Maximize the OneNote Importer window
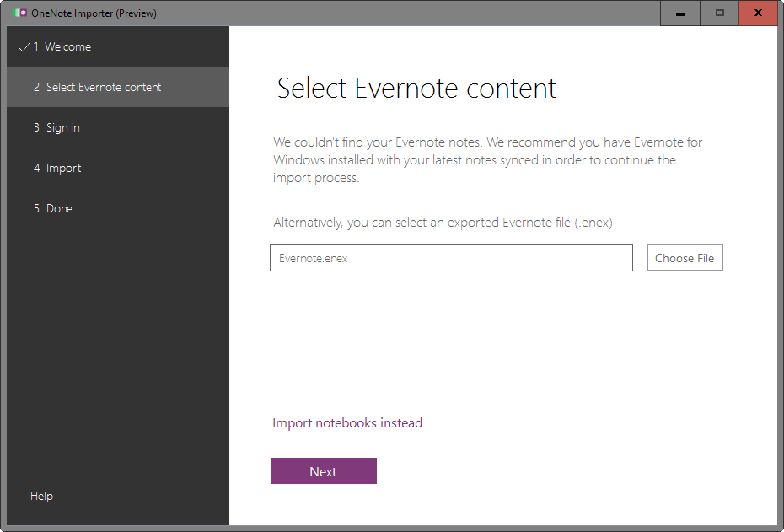The width and height of the screenshot is (784, 532). (719, 13)
